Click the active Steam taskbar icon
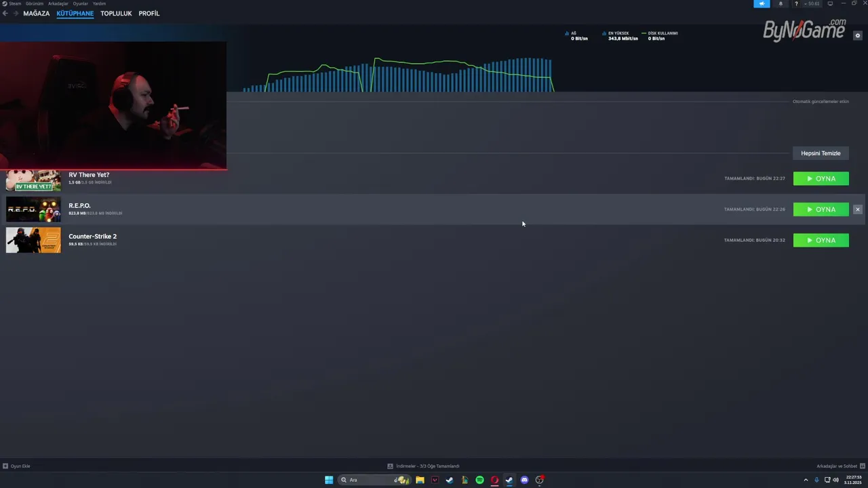The width and height of the screenshot is (868, 488). pos(509,480)
